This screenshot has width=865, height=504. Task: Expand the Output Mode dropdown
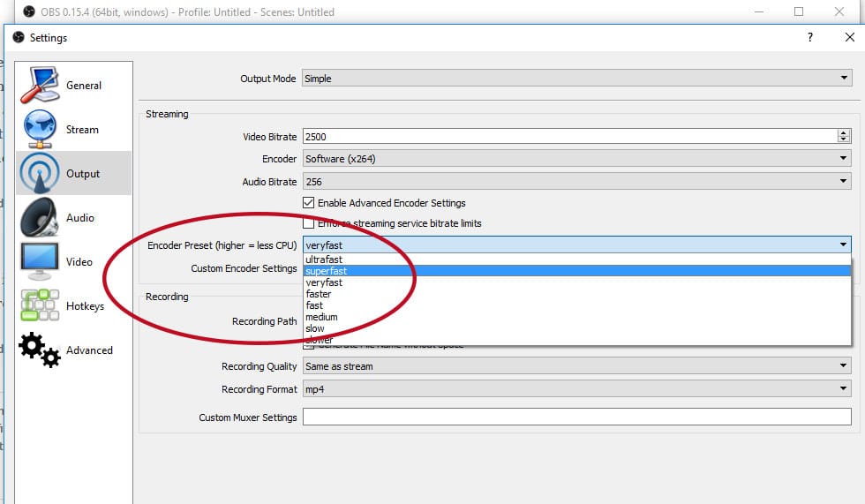coord(577,79)
